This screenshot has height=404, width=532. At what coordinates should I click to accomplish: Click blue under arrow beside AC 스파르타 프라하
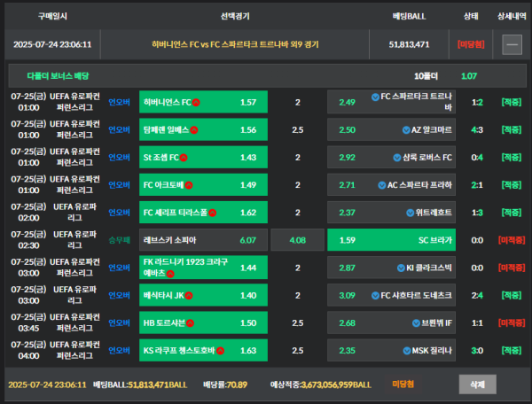[x=382, y=185]
